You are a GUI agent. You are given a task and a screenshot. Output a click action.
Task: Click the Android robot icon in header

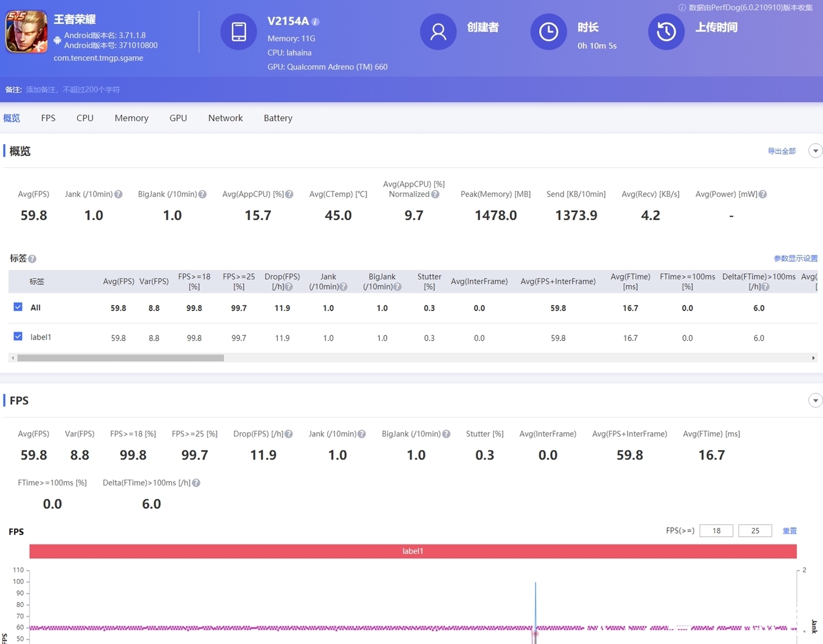click(57, 40)
